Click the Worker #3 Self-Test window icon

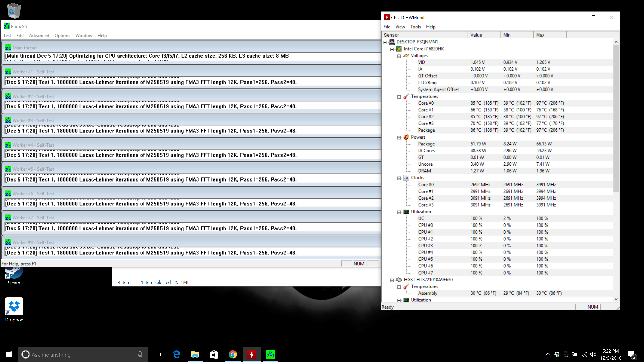point(8,120)
